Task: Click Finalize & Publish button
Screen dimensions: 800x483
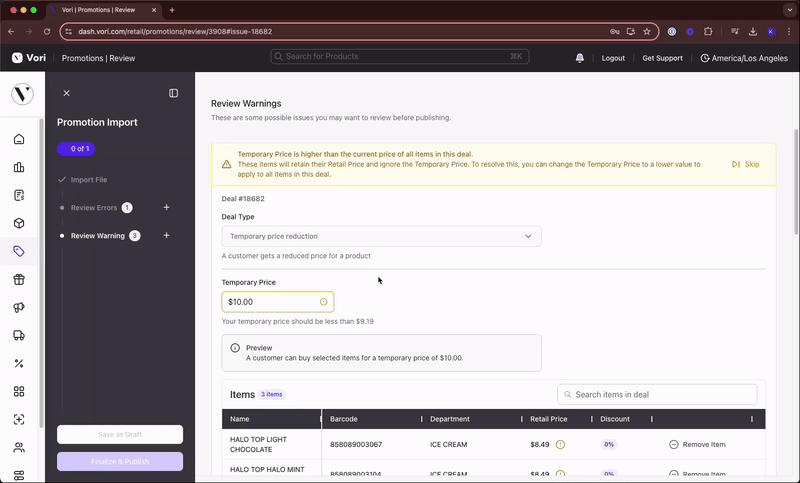Action: [120, 462]
